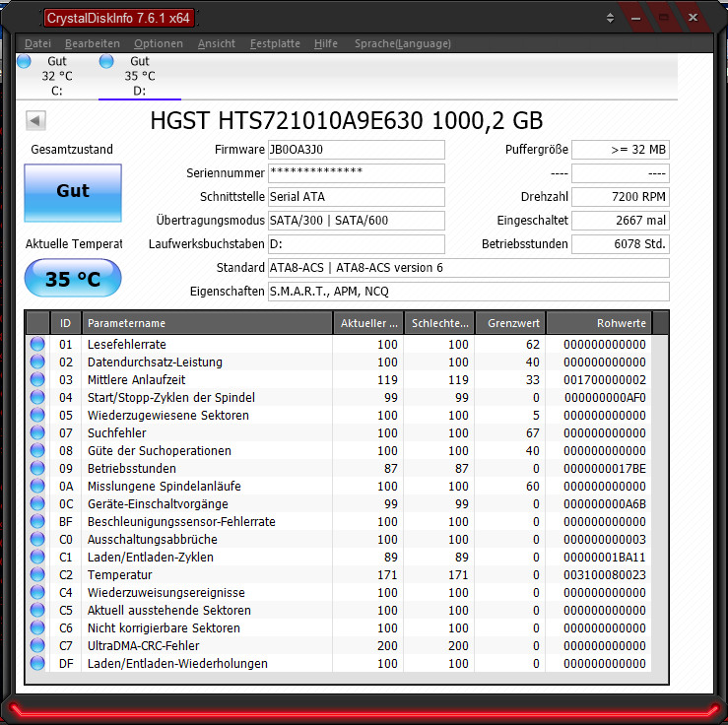The height and width of the screenshot is (725, 728).
Task: Click the Eingeschaltet 2667 mal field
Action: pos(621,221)
